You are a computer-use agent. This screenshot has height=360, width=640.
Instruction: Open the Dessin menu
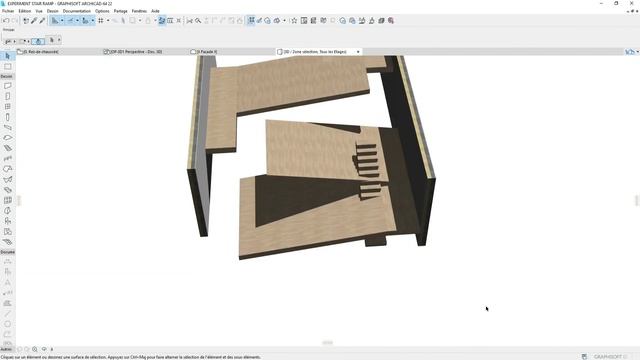click(53, 11)
